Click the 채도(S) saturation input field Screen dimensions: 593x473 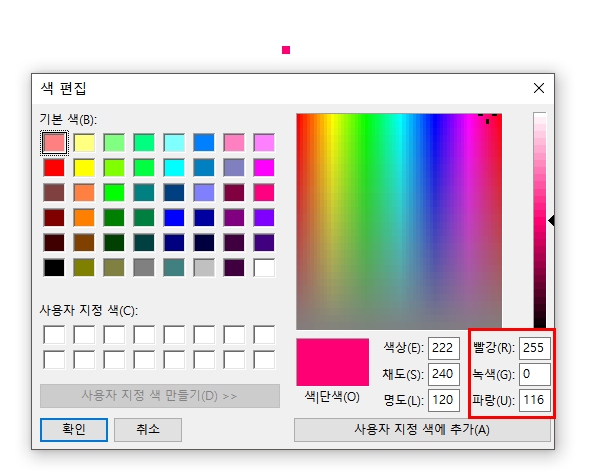444,374
